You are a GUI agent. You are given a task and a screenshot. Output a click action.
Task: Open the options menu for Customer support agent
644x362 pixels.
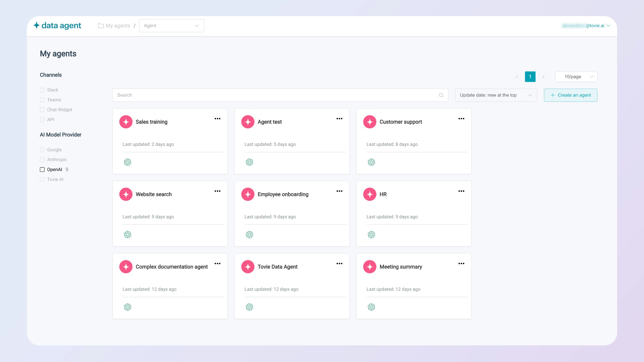coord(461,119)
